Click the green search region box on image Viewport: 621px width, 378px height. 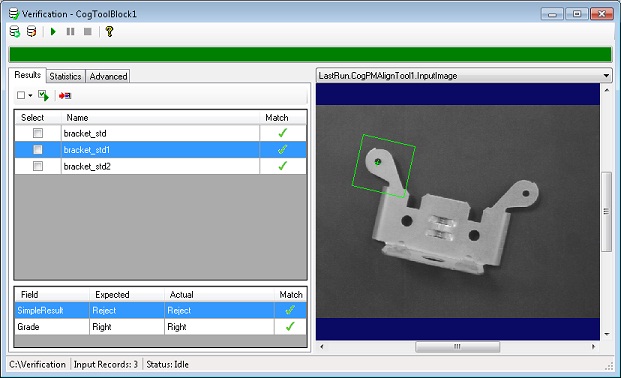click(x=383, y=166)
